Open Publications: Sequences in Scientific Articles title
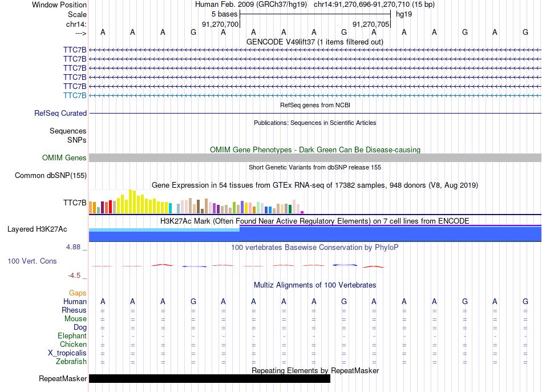 point(315,123)
